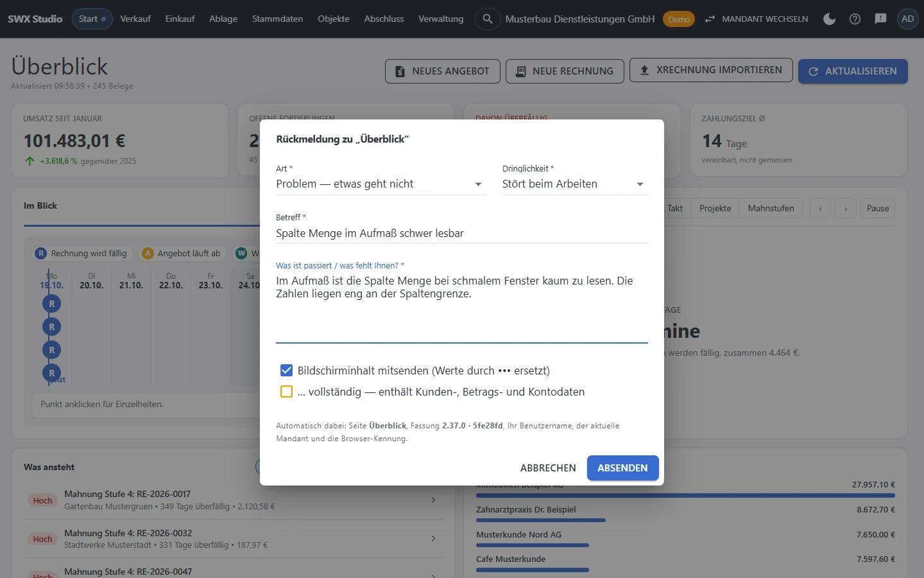Toggle dark mode with the moon icon

[829, 19]
